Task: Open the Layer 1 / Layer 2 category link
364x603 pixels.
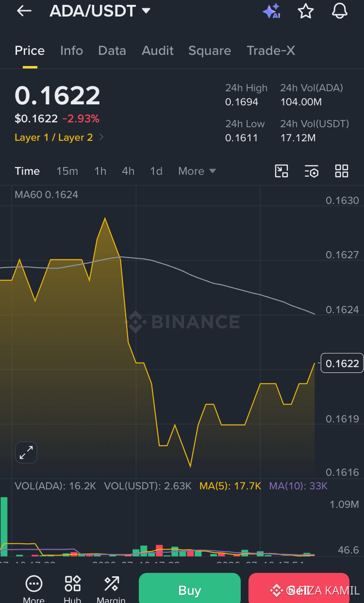Action: tap(59, 137)
